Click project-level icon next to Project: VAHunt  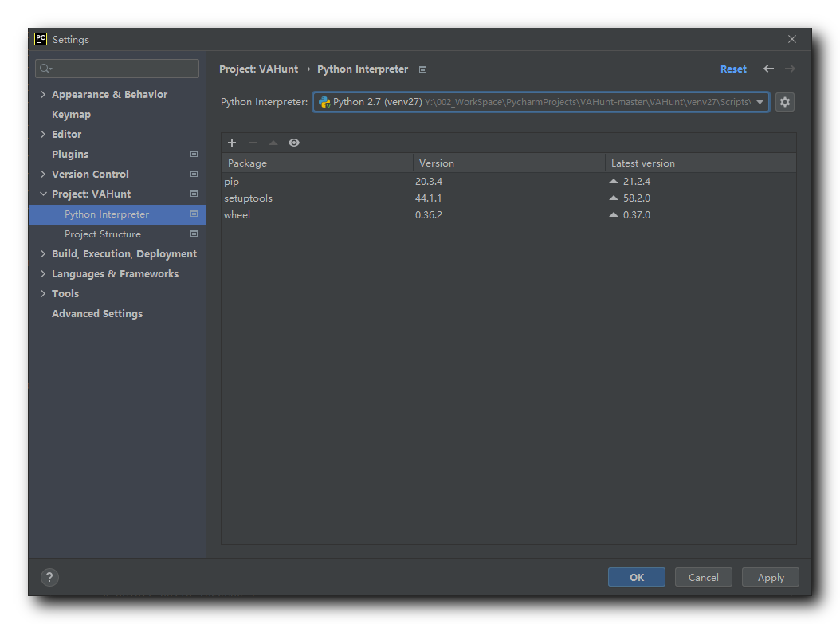tap(194, 194)
